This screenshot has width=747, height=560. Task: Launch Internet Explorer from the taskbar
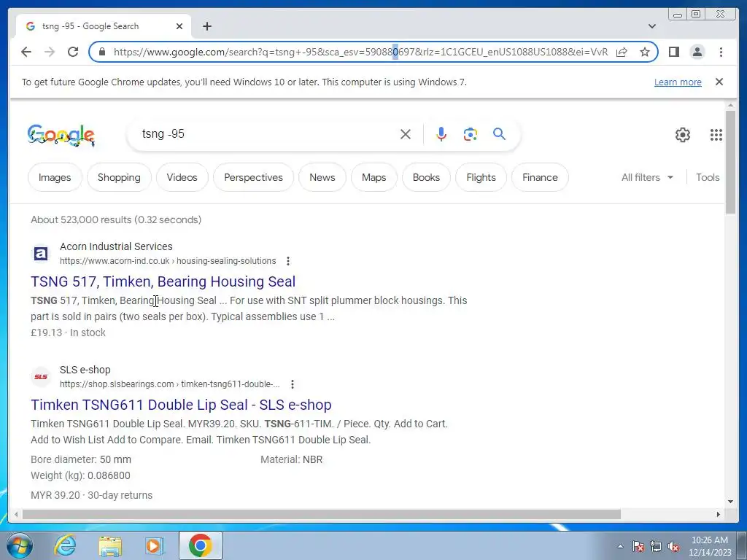point(65,545)
